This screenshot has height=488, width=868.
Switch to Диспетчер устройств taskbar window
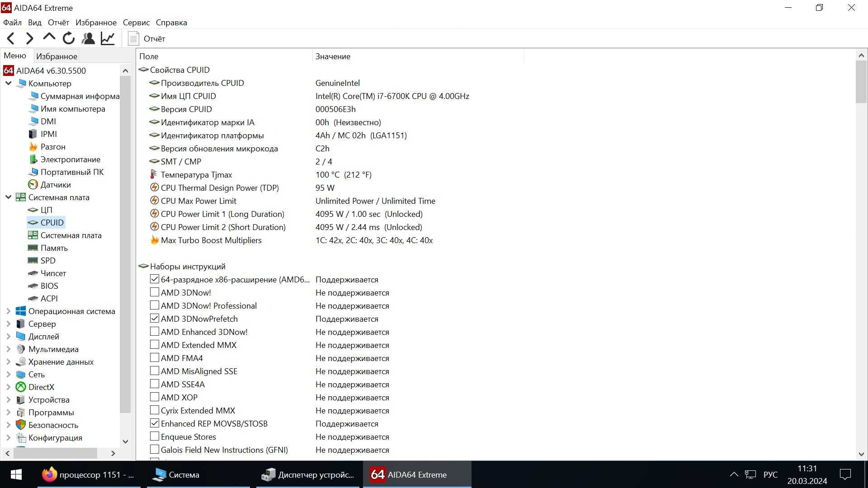tap(308, 474)
